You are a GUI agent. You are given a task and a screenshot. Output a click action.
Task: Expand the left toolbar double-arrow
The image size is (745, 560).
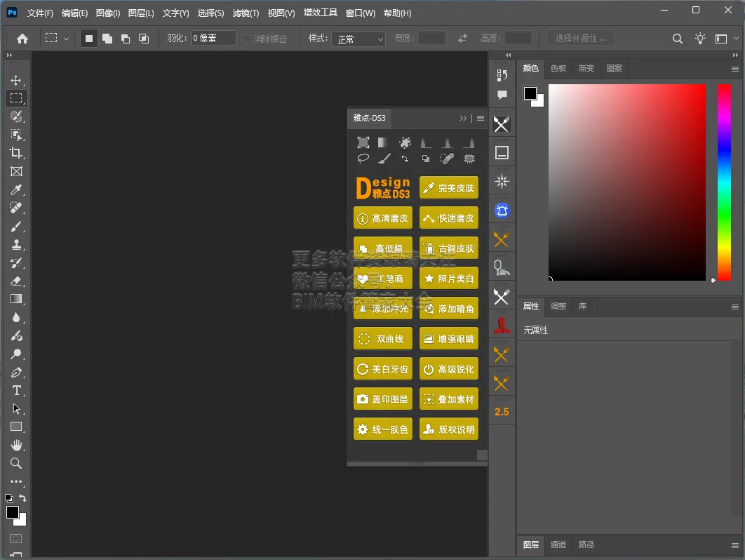[x=9, y=55]
